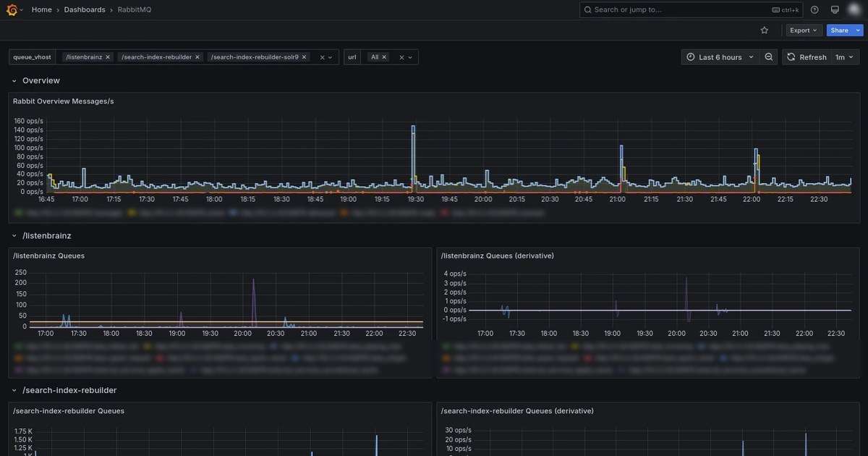Open the Last 6 hours time picker
868x456 pixels.
coord(720,57)
